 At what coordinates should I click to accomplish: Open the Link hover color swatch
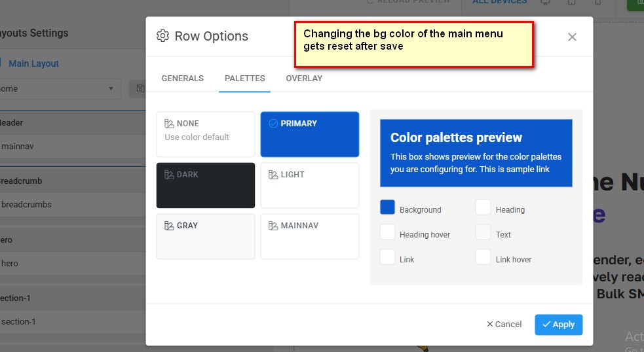[x=483, y=257]
